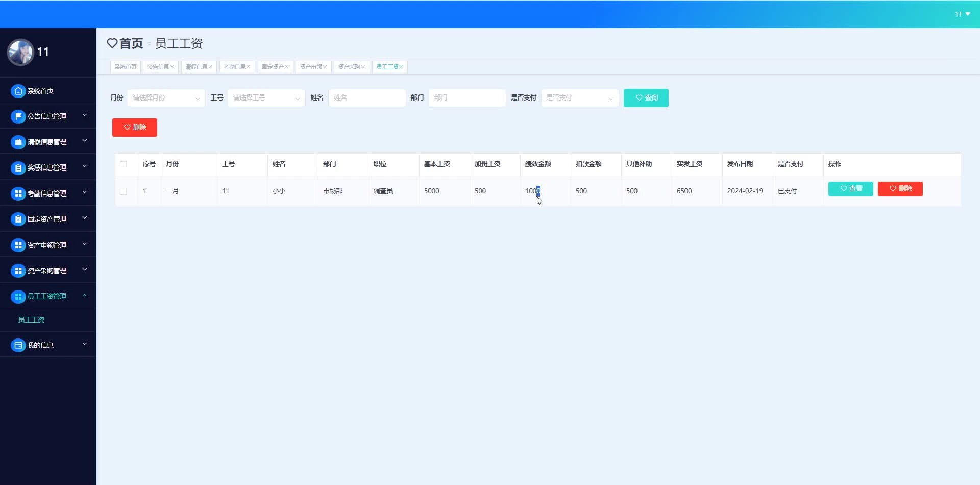Image resolution: width=980 pixels, height=485 pixels.
Task: Close the 员工工资 tab
Action: point(401,67)
